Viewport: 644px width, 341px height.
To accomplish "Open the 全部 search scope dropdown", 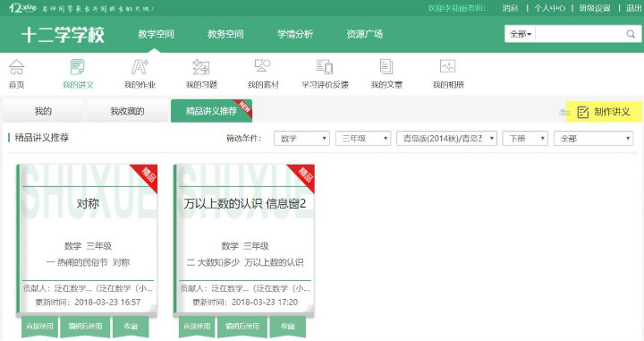I will [x=521, y=34].
